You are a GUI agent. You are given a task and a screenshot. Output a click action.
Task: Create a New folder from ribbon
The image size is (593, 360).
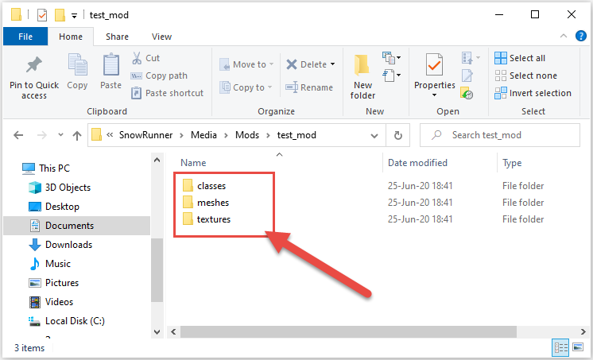[x=362, y=77]
